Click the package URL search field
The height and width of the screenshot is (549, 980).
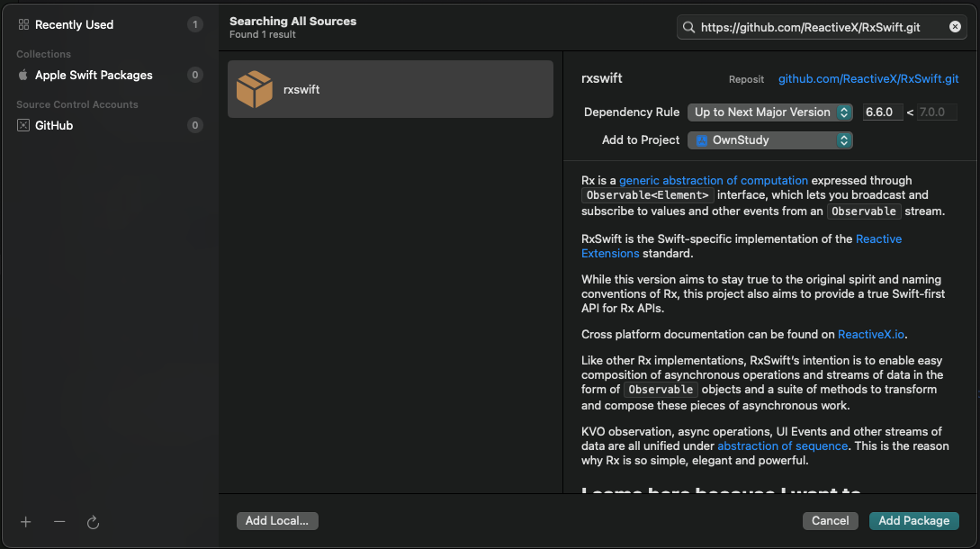click(821, 28)
